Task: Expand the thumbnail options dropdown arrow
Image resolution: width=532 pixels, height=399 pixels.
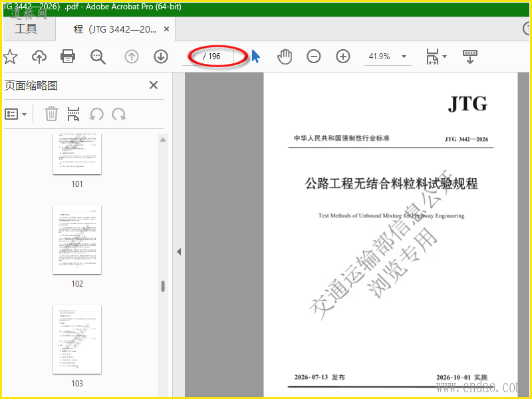Action: (24, 114)
